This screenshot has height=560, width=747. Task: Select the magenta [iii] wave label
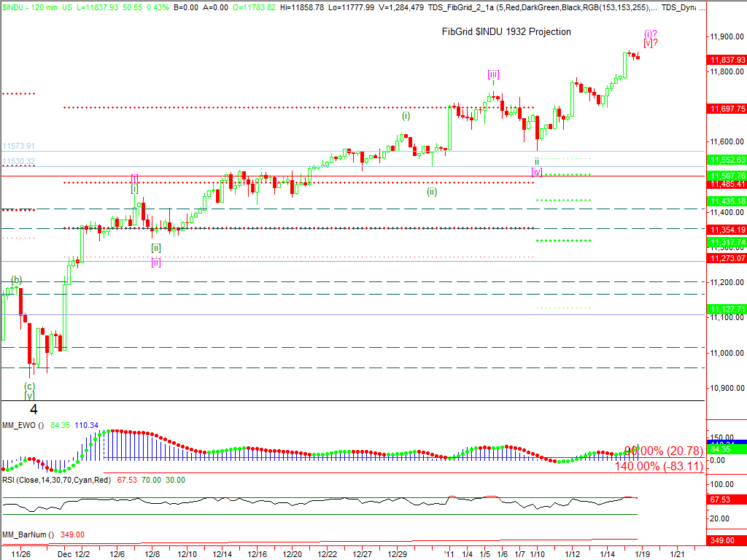494,74
